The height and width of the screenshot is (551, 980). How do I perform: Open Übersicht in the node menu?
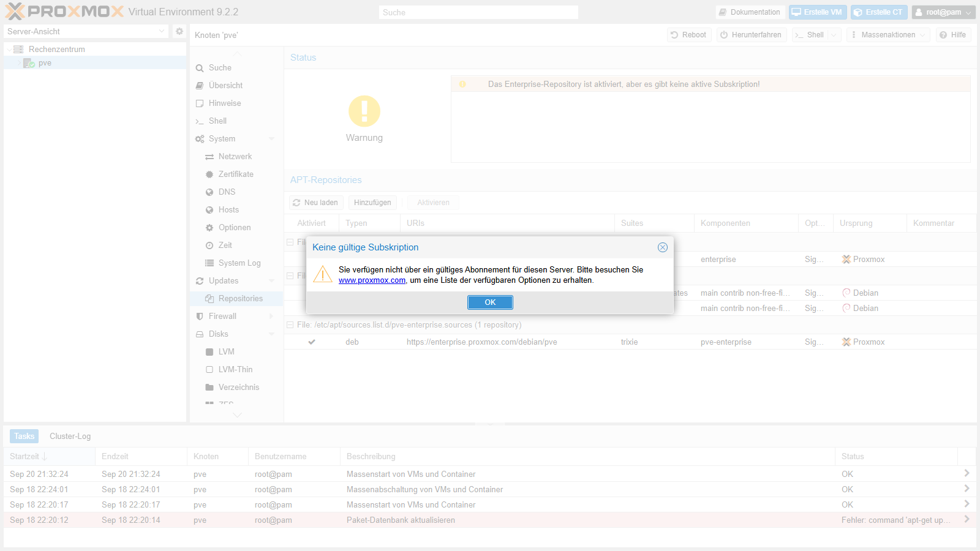(x=225, y=86)
